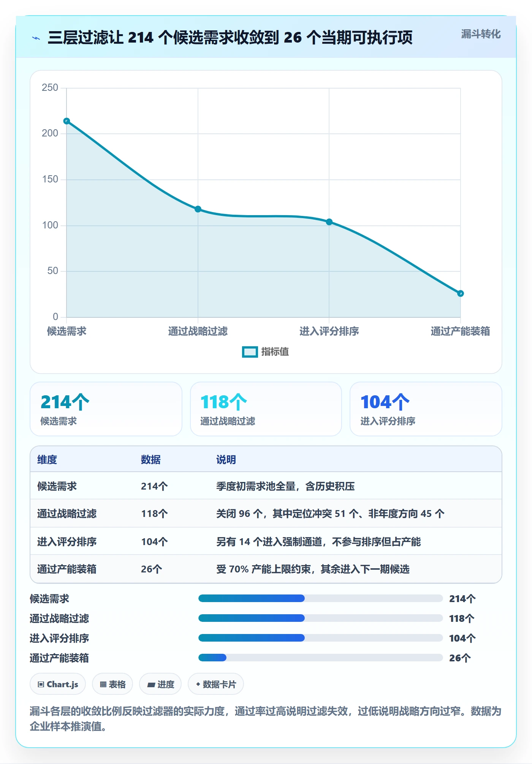The height and width of the screenshot is (764, 532).
Task: Select the 通过产能装箱 cell in the table
Action: coord(67,569)
